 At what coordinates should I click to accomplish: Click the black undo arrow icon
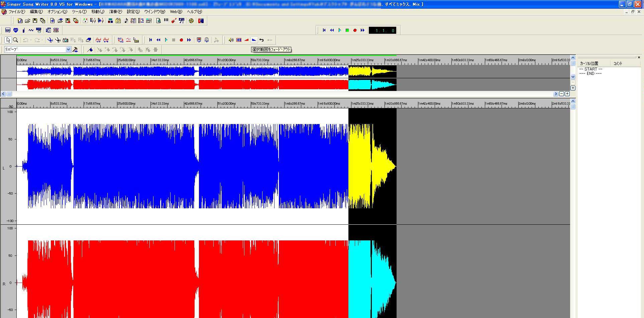[x=261, y=40]
